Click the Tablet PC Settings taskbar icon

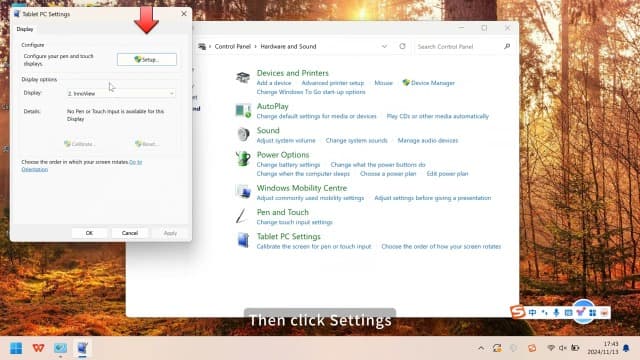click(x=82, y=348)
